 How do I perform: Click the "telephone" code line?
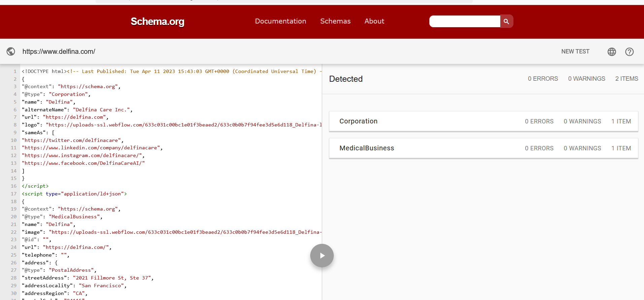tap(45, 255)
